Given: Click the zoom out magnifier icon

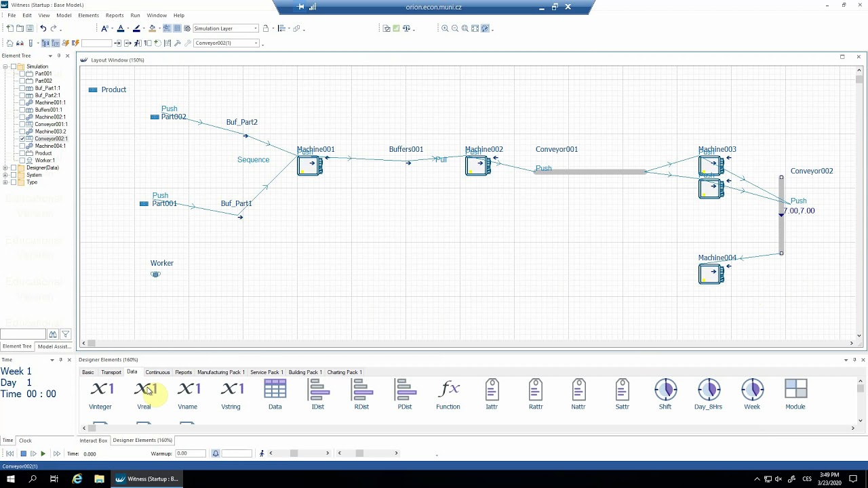Looking at the screenshot, I should click(455, 28).
